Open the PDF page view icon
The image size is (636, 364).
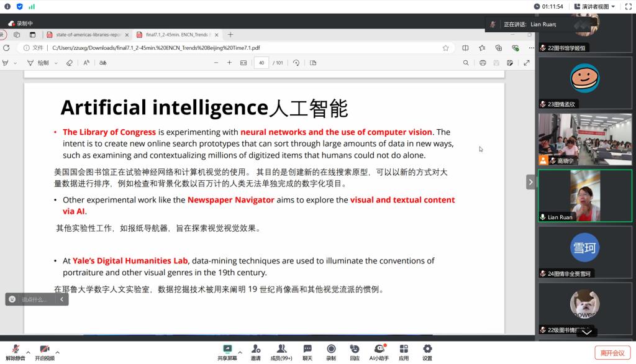313,63
